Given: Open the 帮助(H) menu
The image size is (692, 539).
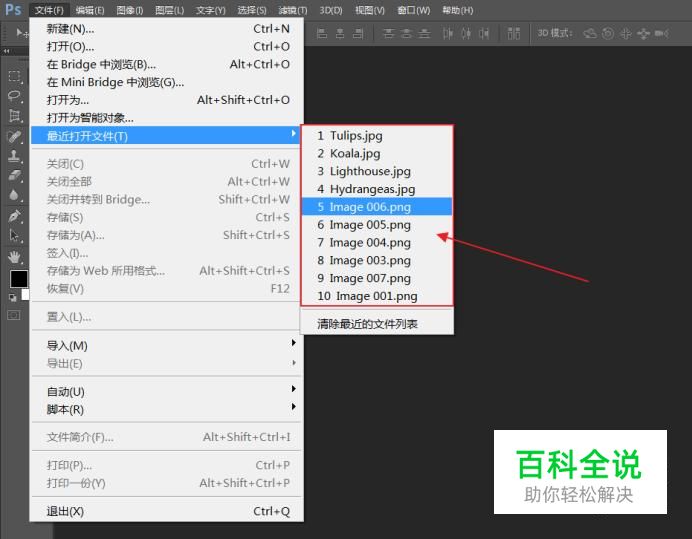Looking at the screenshot, I should coord(458,10).
